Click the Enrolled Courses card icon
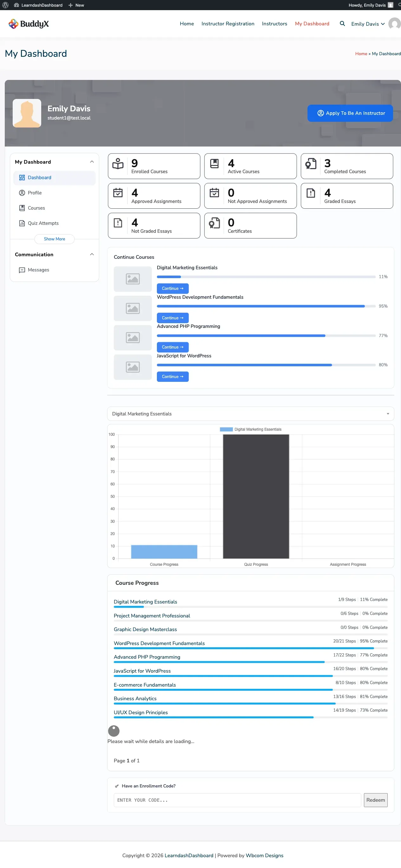Image resolution: width=401 pixels, height=868 pixels. [118, 164]
